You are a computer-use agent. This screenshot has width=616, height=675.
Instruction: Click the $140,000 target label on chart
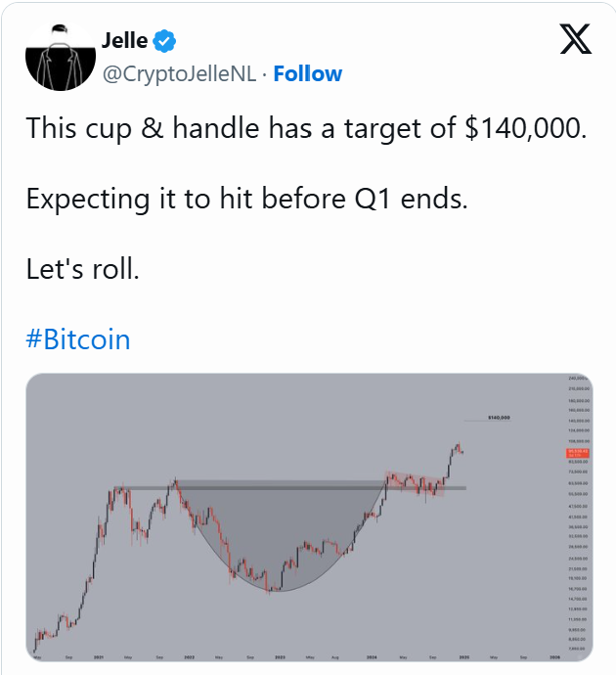[499, 418]
